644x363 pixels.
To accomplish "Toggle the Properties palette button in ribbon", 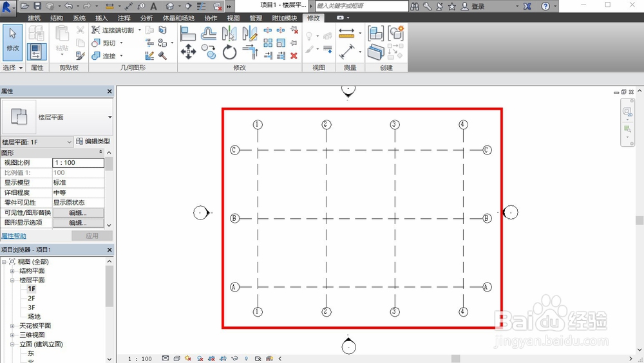I will [x=37, y=51].
